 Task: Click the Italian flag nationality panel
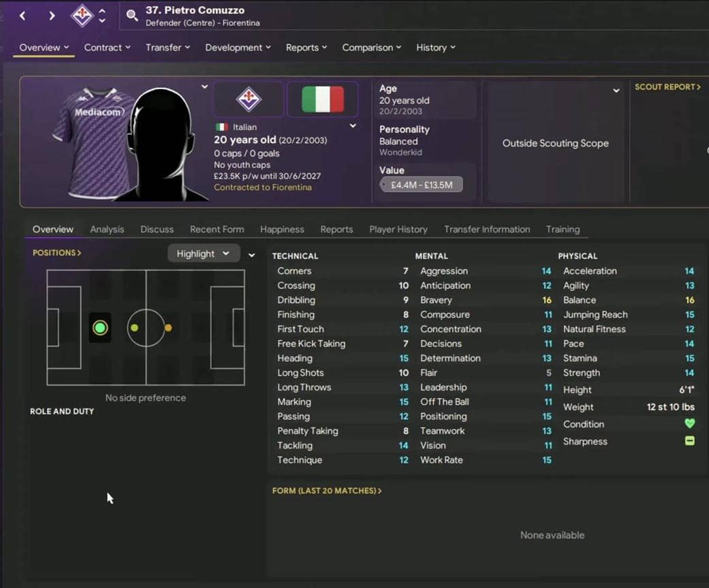pos(322,99)
